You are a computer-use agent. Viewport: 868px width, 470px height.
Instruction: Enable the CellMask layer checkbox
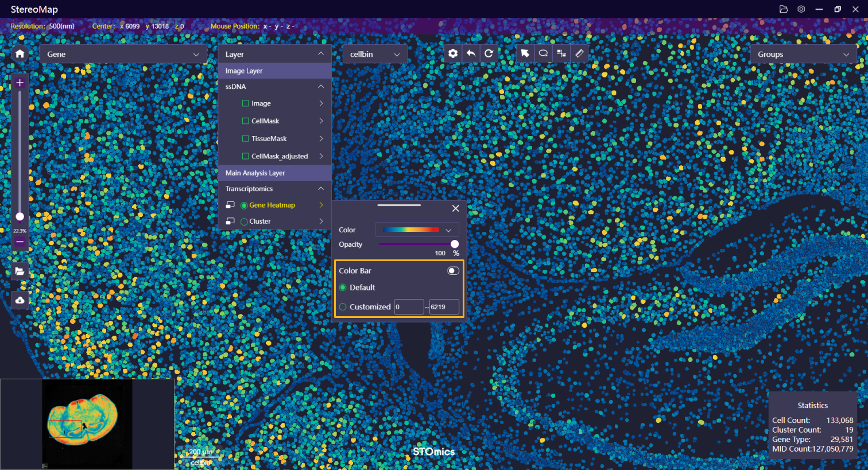tap(246, 121)
